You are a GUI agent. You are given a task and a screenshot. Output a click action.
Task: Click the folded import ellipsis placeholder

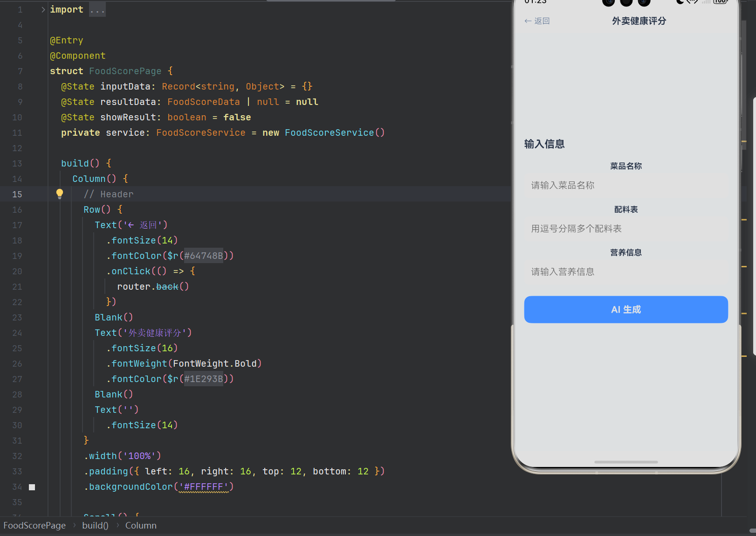pos(97,9)
